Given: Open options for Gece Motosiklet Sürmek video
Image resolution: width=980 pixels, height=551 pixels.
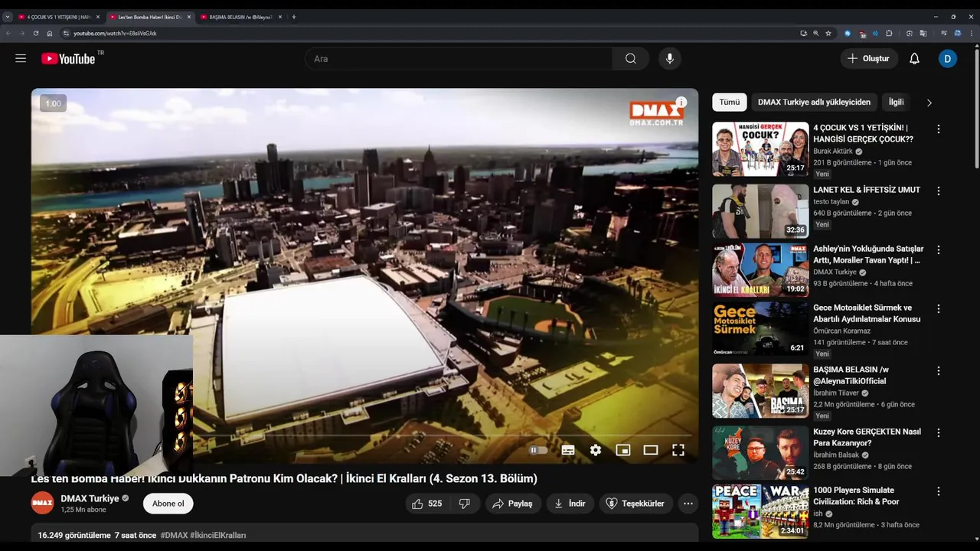Looking at the screenshot, I should (939, 308).
